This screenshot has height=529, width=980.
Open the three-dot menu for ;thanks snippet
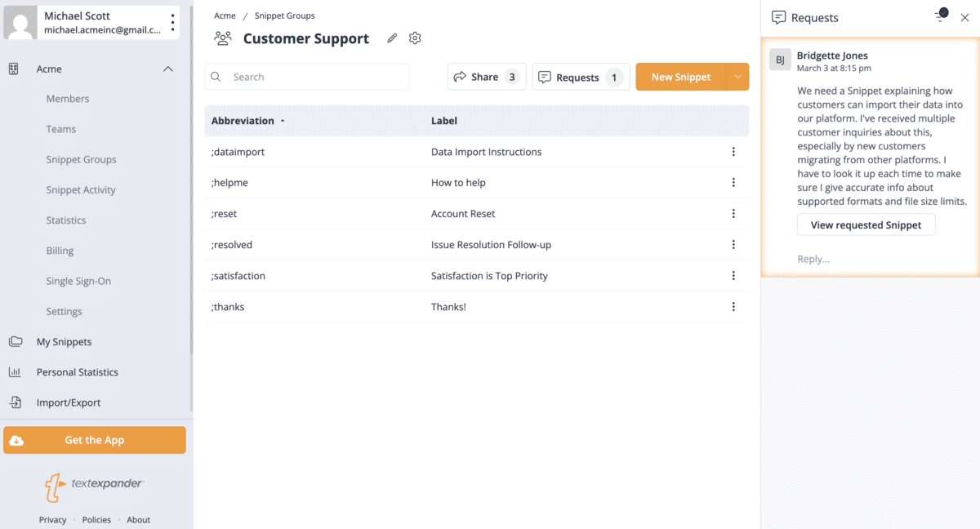pyautogui.click(x=733, y=307)
